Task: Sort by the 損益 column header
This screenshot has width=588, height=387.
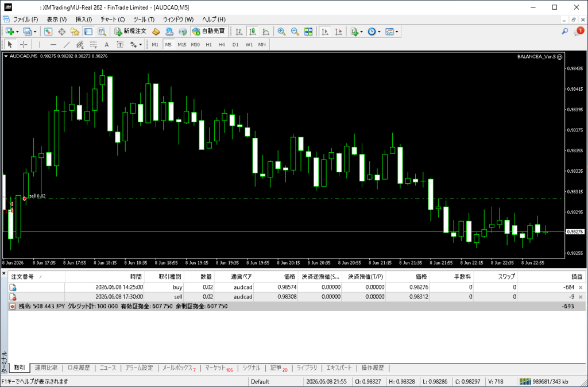Action: [x=551, y=277]
